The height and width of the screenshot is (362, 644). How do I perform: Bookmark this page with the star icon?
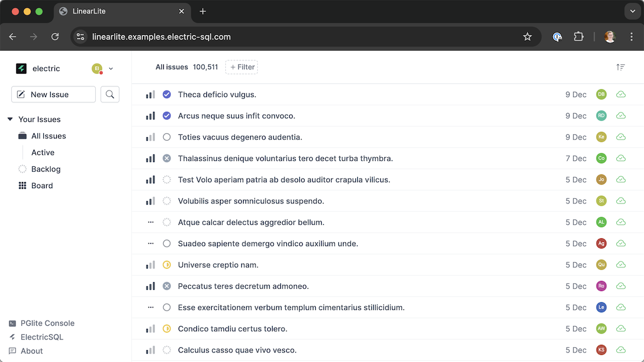point(528,37)
